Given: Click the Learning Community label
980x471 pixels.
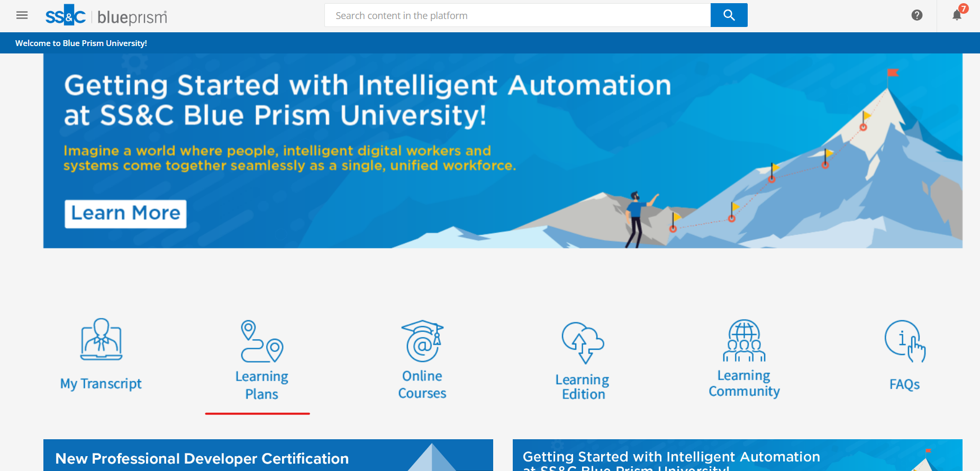Looking at the screenshot, I should point(744,383).
